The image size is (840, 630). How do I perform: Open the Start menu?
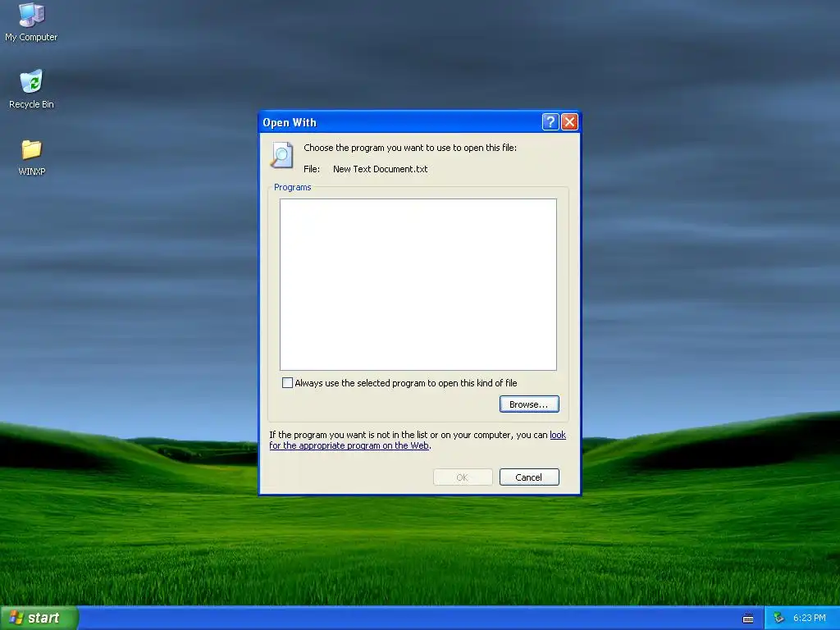[x=39, y=618]
